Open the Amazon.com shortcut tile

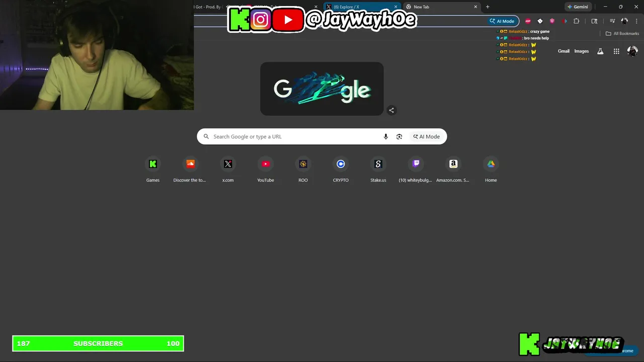(453, 169)
